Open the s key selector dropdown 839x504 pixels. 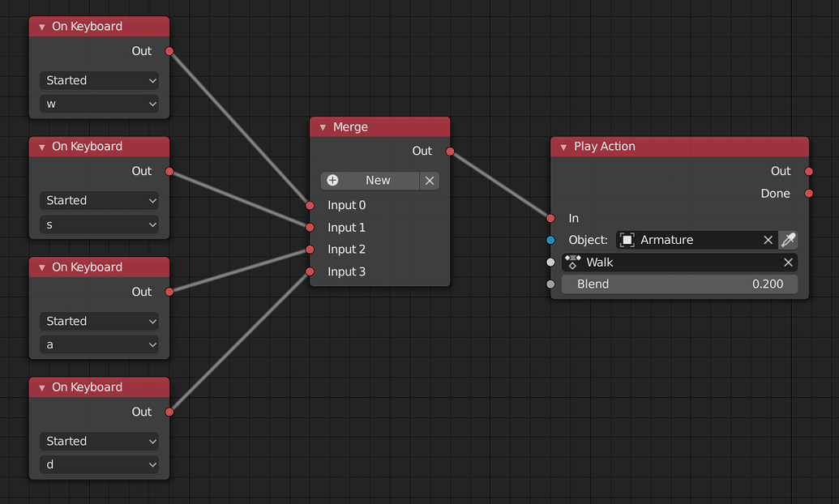click(99, 223)
